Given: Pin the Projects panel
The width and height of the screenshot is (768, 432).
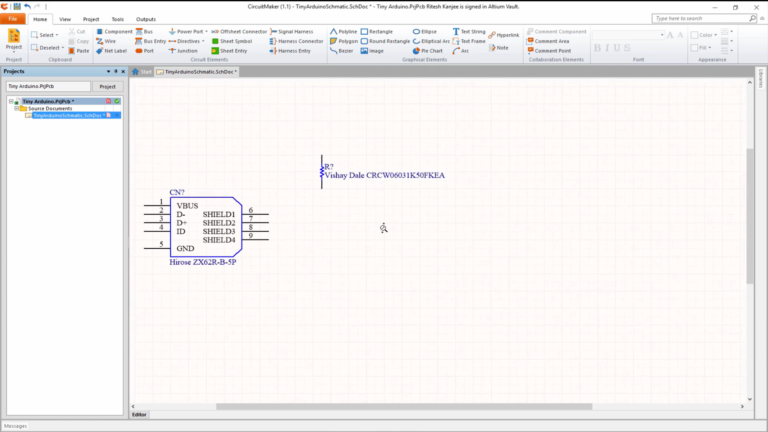Looking at the screenshot, I should (116, 72).
